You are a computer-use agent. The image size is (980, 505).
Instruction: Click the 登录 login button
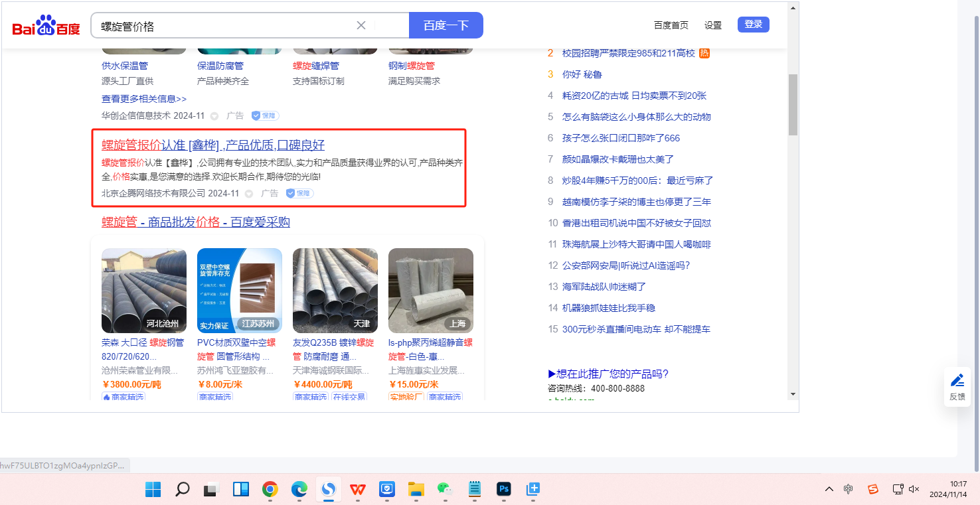point(753,25)
